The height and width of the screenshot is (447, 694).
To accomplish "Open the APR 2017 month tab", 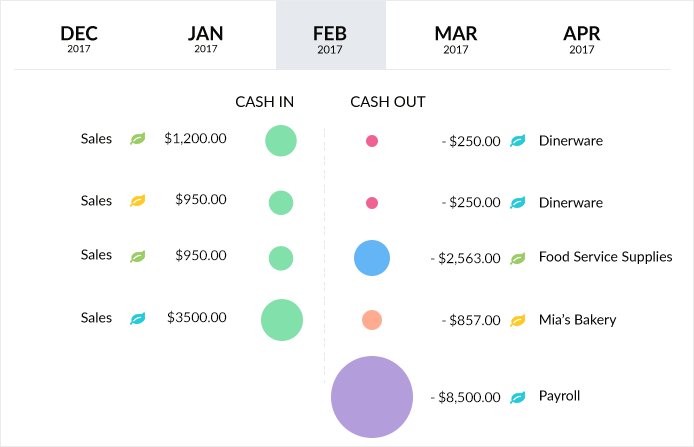I will coord(582,38).
